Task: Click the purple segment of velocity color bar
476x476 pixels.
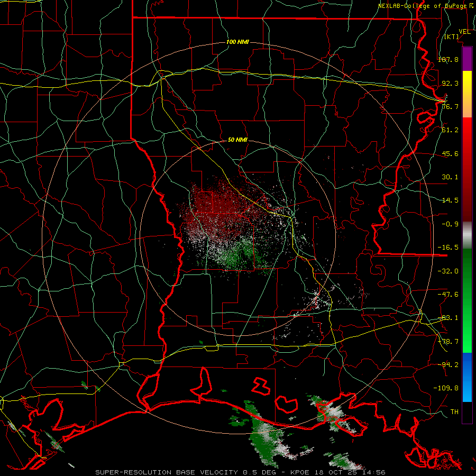Action: pos(467,59)
